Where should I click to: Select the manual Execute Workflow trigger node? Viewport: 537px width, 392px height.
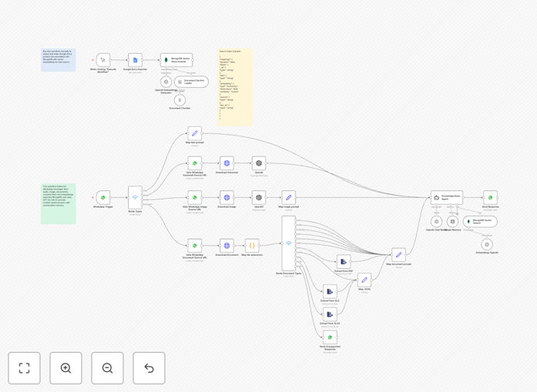[103, 60]
